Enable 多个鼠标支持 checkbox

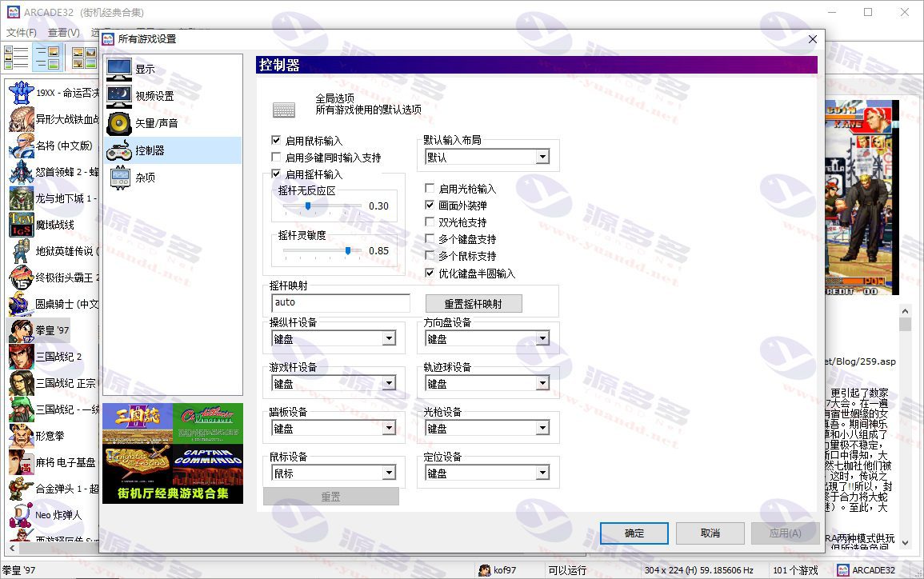point(430,256)
